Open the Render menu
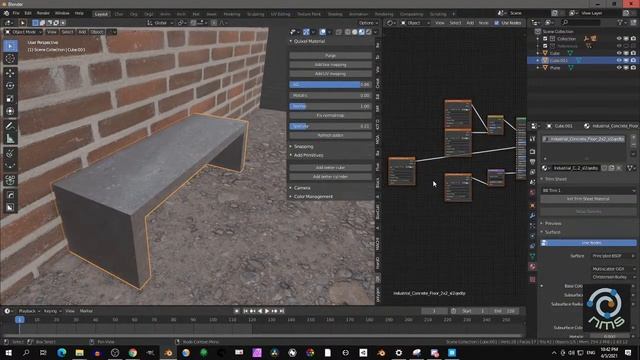 43,13
